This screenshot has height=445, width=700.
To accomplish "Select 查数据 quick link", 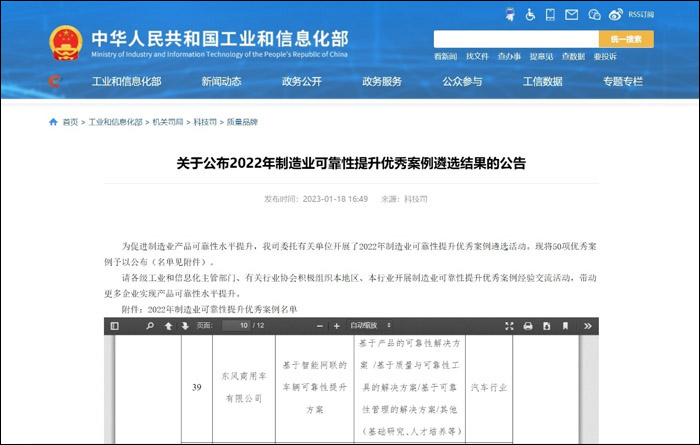I will tap(573, 57).
